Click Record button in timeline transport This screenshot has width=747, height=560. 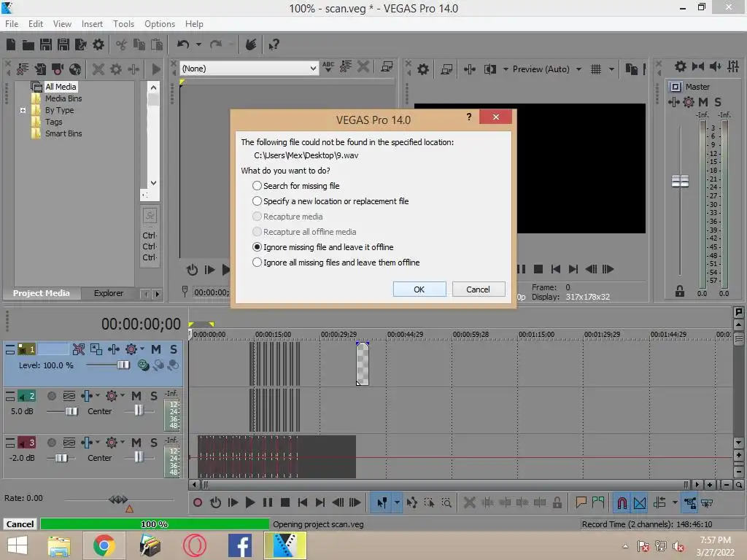[x=197, y=502]
